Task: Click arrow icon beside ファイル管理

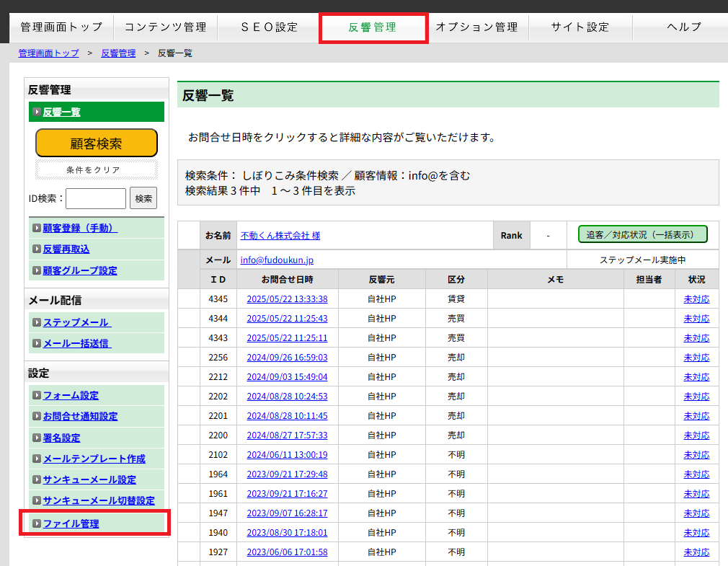Action: coord(37,523)
